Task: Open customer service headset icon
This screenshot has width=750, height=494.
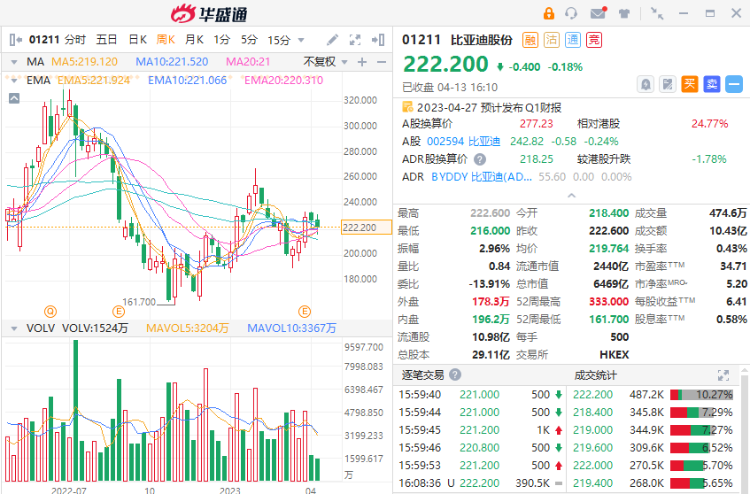Action: point(571,13)
